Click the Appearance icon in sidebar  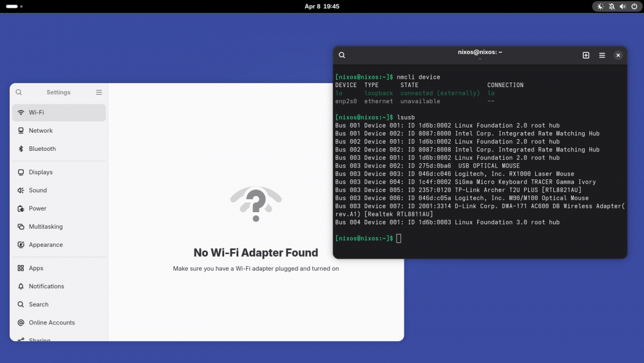(x=21, y=244)
